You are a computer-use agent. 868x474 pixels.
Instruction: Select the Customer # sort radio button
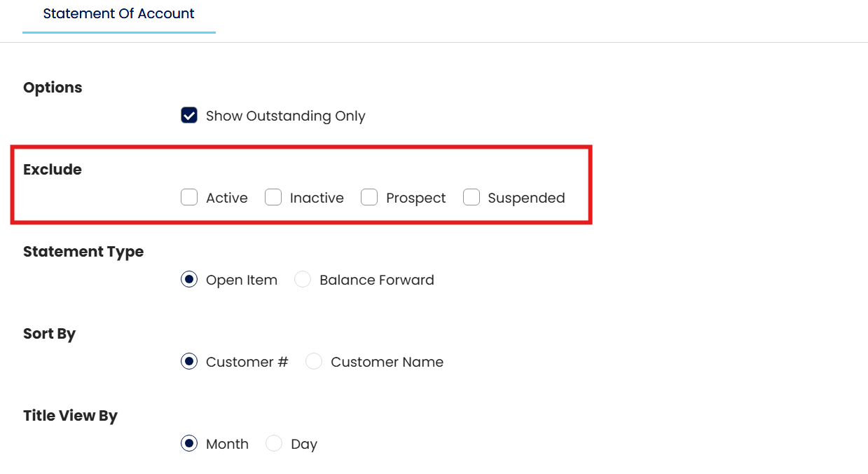(x=189, y=362)
